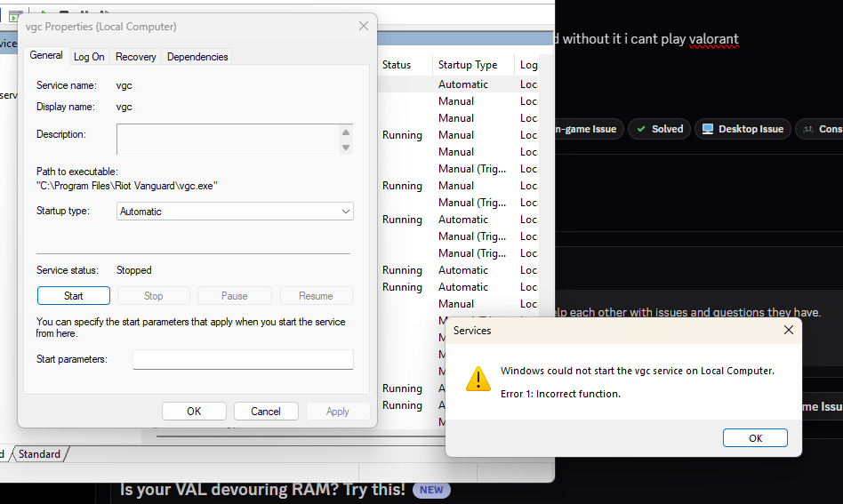Click the yellow warning icon in the error dialog
843x504 pixels.
[x=478, y=379]
